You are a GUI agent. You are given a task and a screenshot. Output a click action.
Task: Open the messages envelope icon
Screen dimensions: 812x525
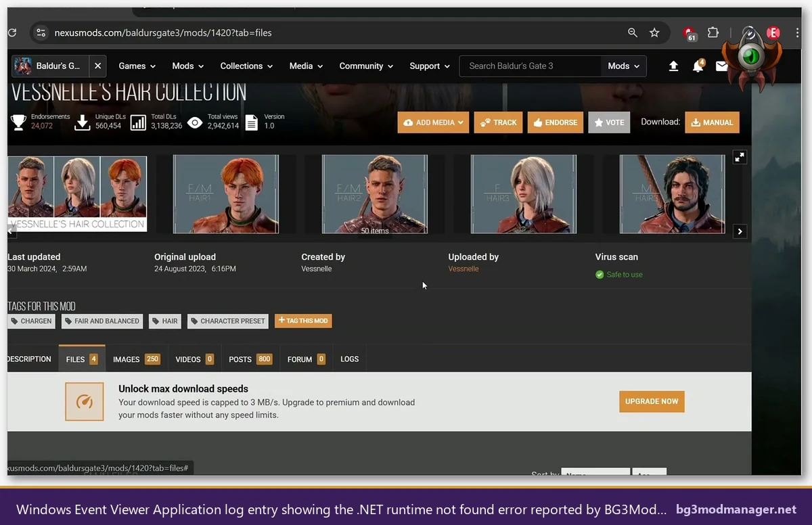click(x=721, y=66)
